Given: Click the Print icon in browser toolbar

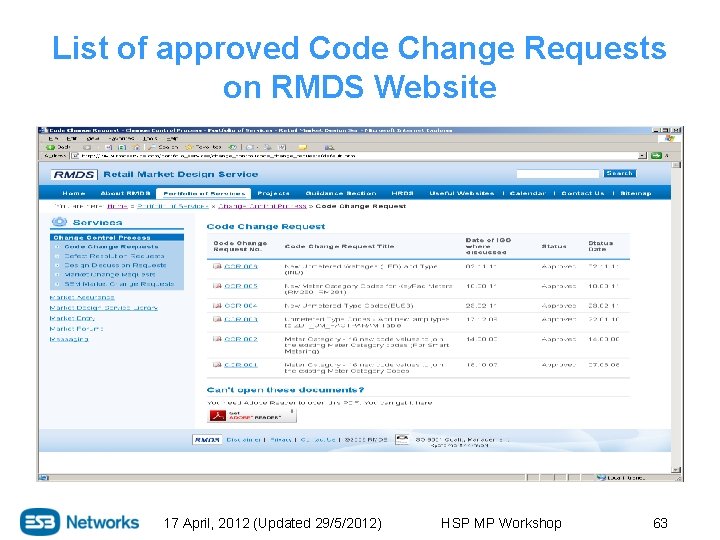Looking at the screenshot, I should pyautogui.click(x=268, y=147).
